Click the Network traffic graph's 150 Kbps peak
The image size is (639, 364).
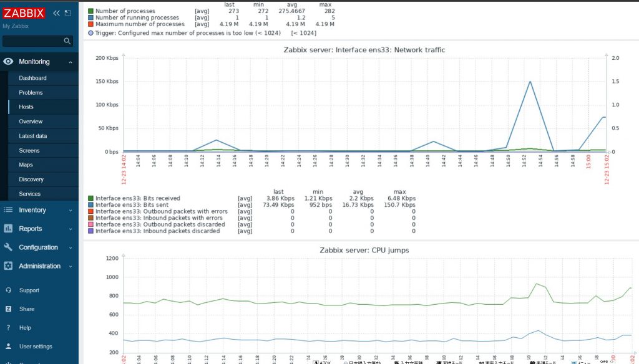pyautogui.click(x=530, y=82)
